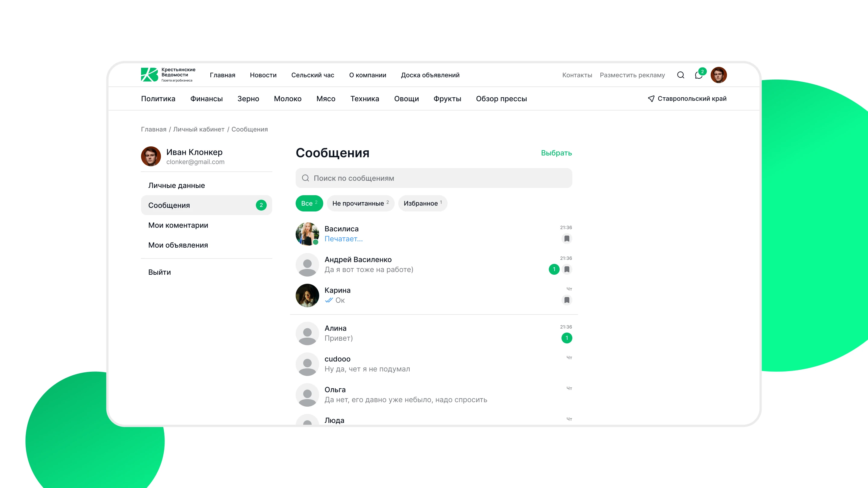Viewport: 868px width, 488px height.
Task: Click Главная in the breadcrumb
Action: pyautogui.click(x=153, y=129)
